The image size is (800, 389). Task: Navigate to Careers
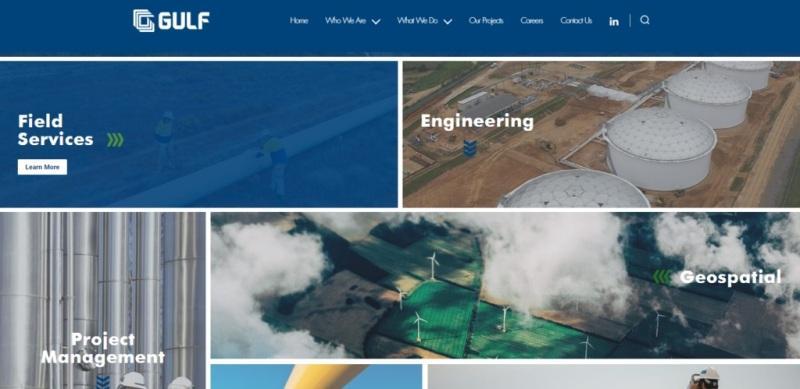tap(532, 20)
